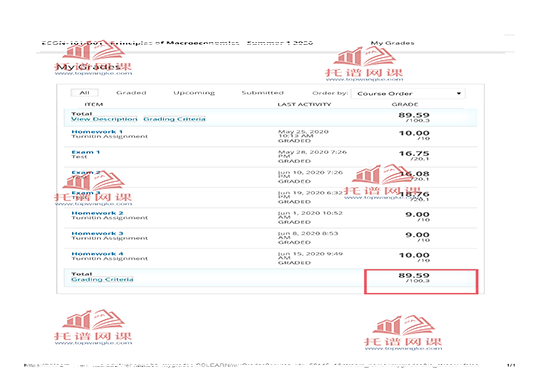Open Grading Criteria link in bottom Total row
This screenshot has height=374, width=540.
102,279
